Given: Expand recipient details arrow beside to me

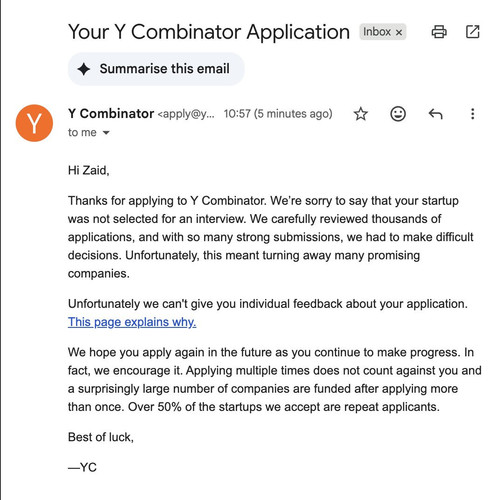Looking at the screenshot, I should click(x=106, y=133).
